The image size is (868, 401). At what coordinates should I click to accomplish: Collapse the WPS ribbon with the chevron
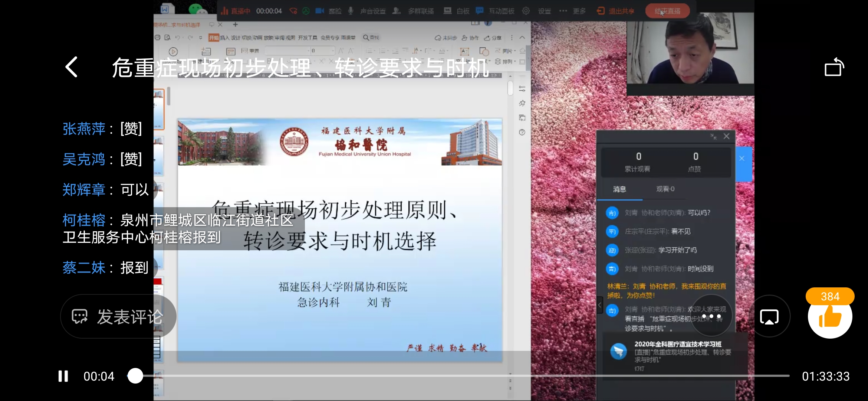click(522, 38)
